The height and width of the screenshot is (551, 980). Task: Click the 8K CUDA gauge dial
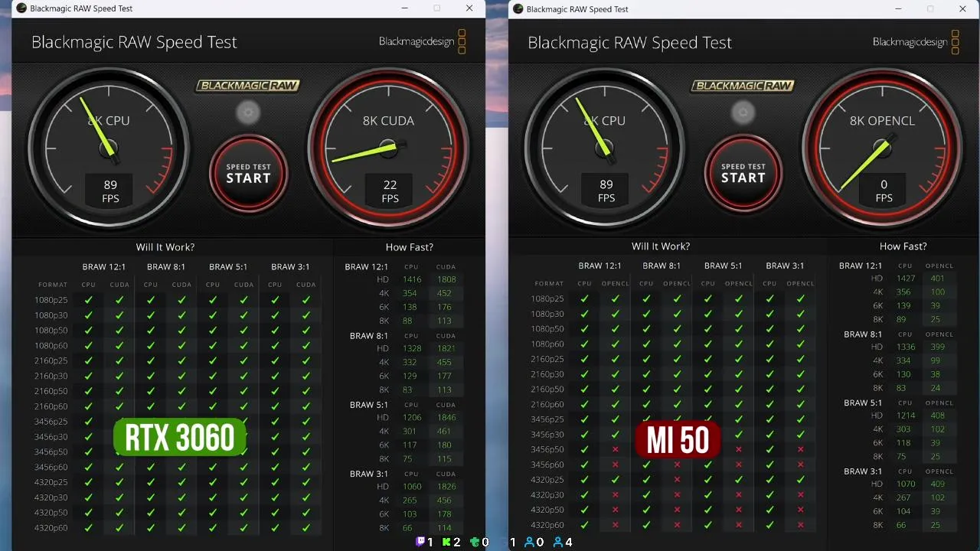point(389,147)
